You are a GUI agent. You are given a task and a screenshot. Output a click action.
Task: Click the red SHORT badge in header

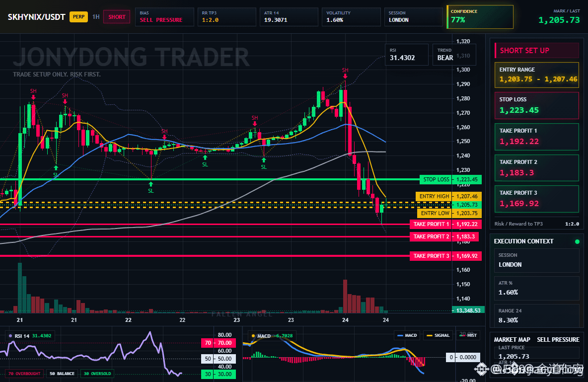tap(117, 17)
